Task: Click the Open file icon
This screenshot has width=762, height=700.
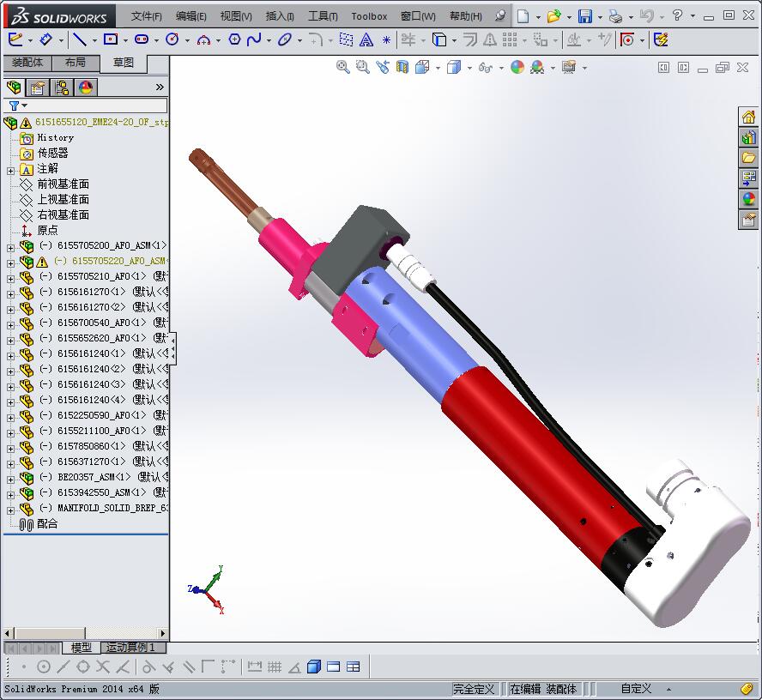Action: click(553, 16)
